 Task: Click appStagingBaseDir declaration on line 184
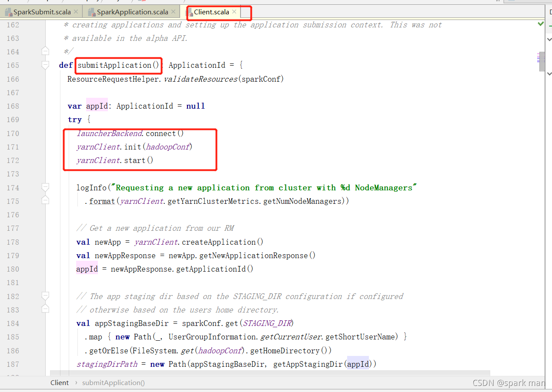click(131, 323)
